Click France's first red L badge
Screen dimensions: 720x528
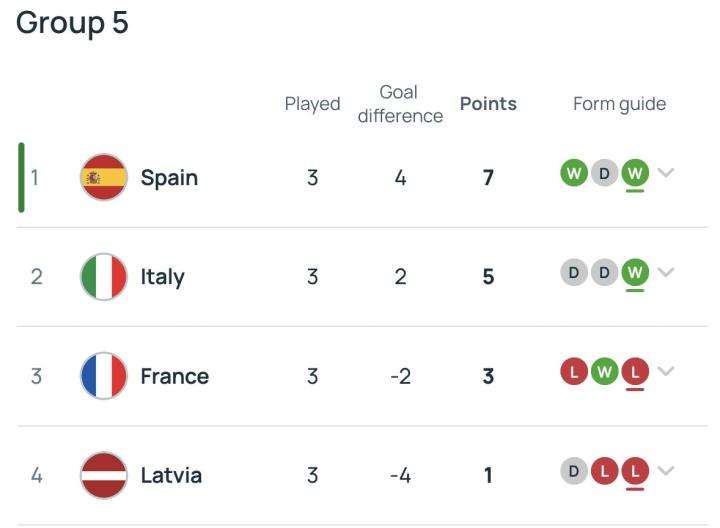pos(573,372)
